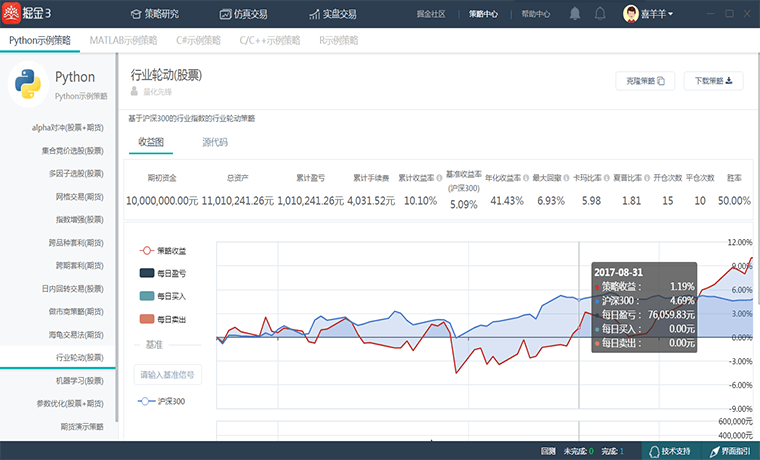Click the 下载策略 button

[713, 81]
